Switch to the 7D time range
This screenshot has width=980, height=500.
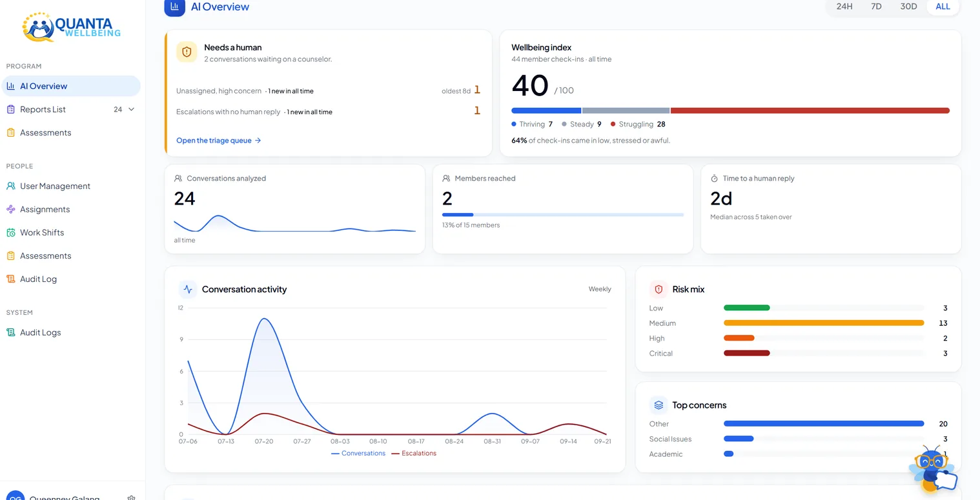(x=876, y=6)
